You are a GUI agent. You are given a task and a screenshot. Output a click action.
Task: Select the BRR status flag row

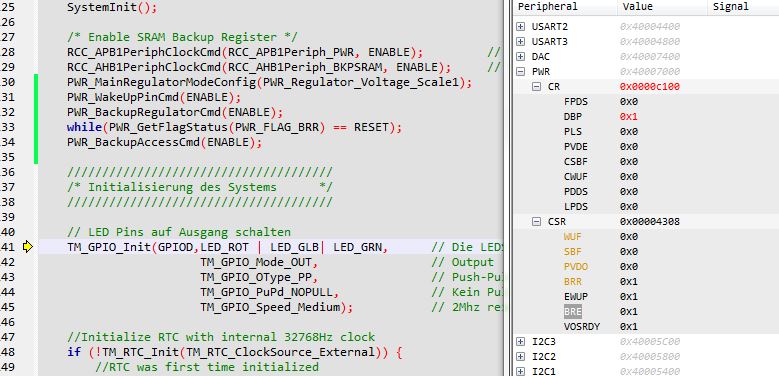coord(646,282)
